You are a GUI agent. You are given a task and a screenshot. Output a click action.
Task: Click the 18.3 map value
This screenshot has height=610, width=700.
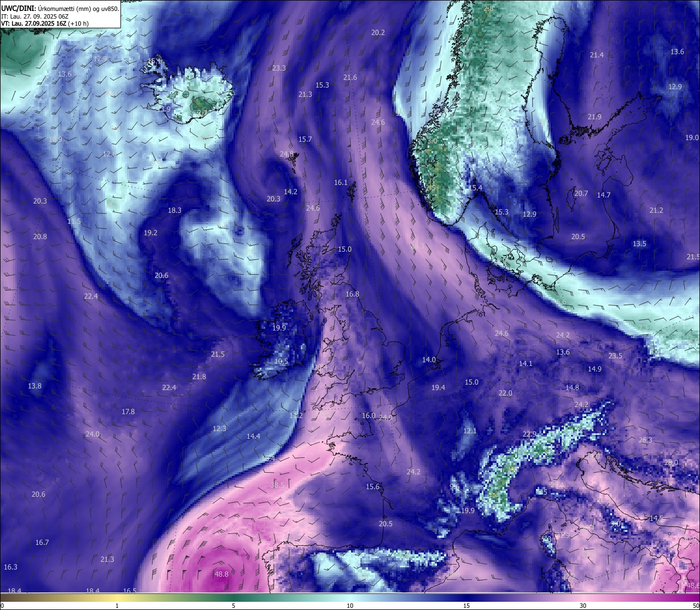[174, 210]
